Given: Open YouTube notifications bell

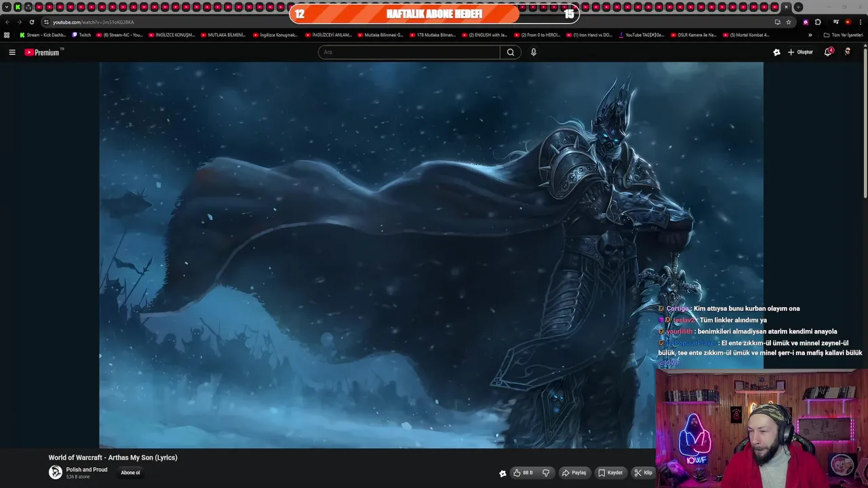Looking at the screenshot, I should [828, 52].
